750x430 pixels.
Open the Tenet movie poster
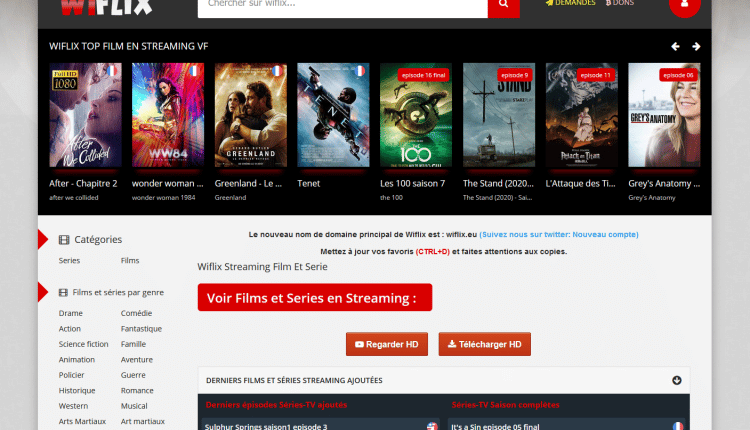click(333, 115)
